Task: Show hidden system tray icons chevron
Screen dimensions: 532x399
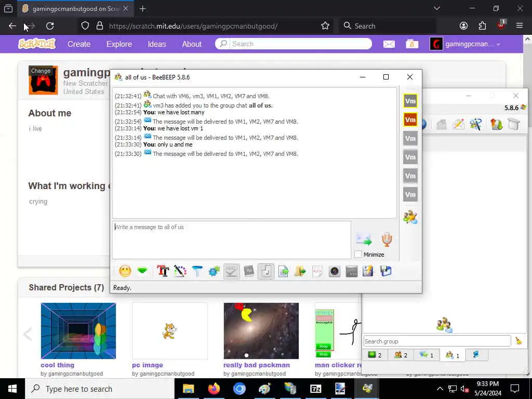Action: pos(440,389)
